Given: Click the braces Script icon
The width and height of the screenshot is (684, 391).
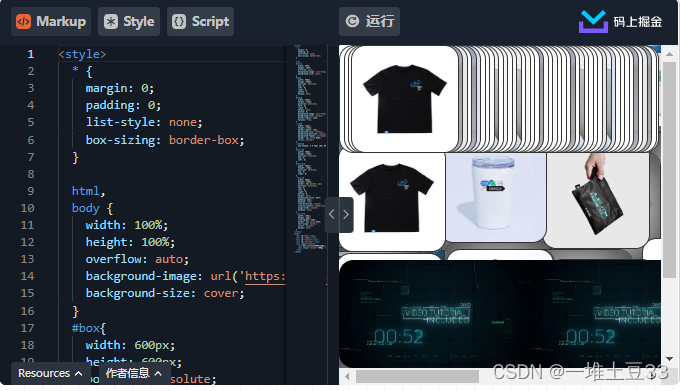Looking at the screenshot, I should tap(179, 21).
